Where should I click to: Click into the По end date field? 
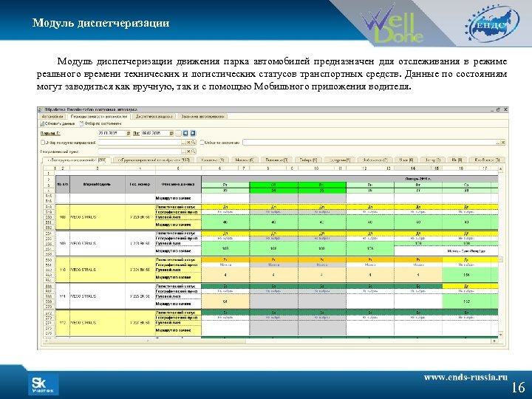click(x=155, y=133)
